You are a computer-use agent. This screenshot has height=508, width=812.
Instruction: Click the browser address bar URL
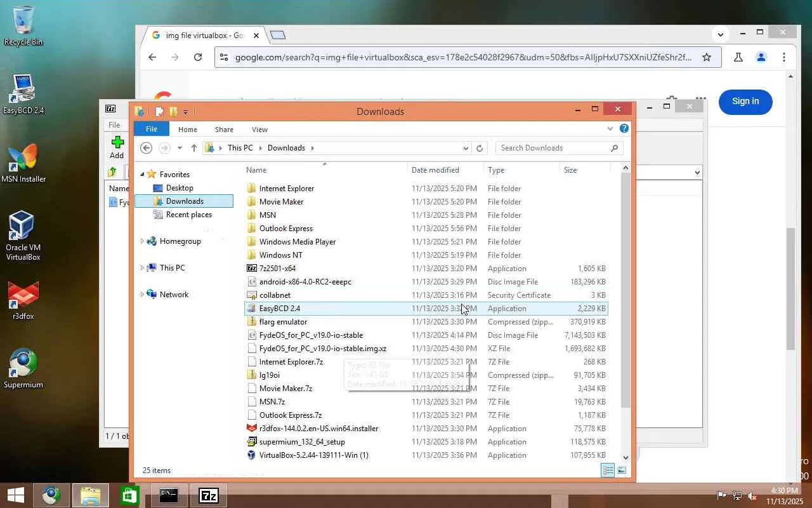click(x=463, y=57)
